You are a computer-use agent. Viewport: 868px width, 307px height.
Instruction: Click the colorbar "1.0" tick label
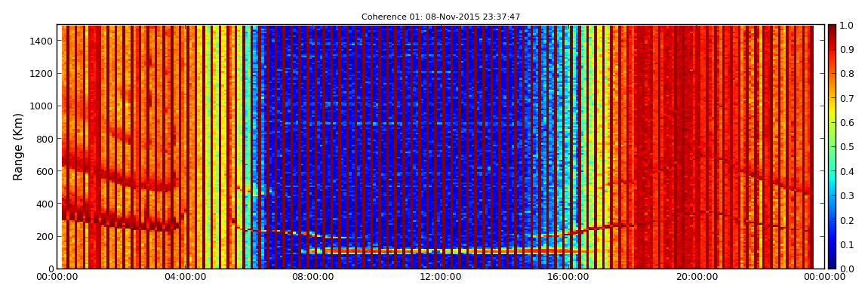coord(847,26)
